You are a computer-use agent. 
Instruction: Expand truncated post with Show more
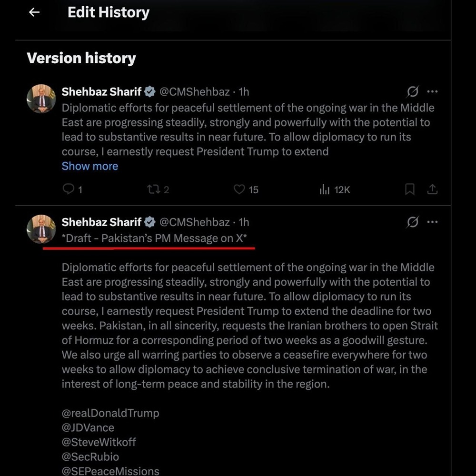[90, 166]
